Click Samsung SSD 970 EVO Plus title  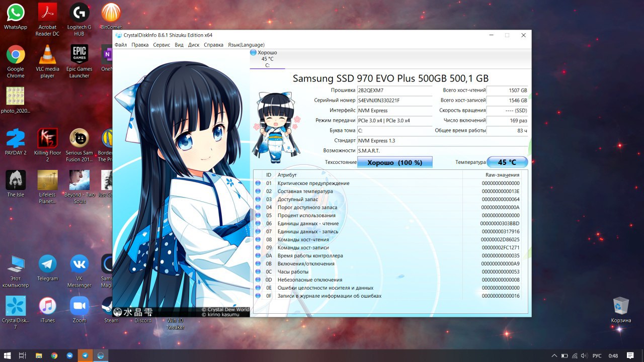[390, 78]
